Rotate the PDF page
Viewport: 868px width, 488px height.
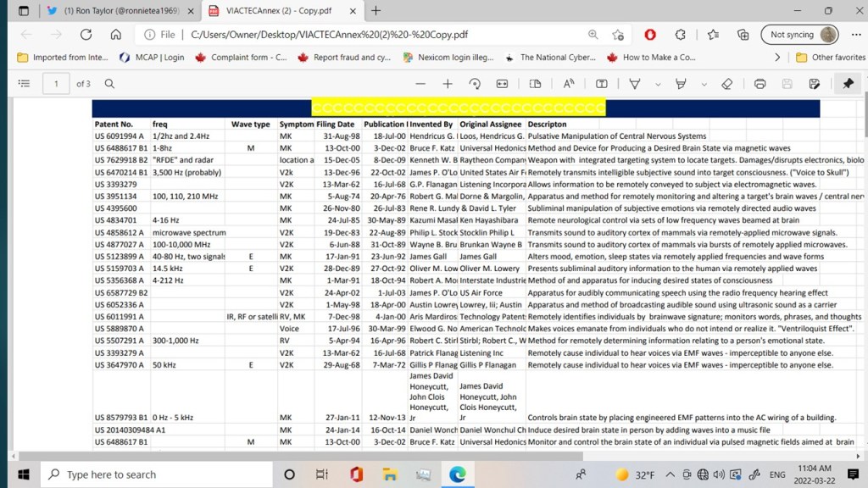[x=475, y=84]
